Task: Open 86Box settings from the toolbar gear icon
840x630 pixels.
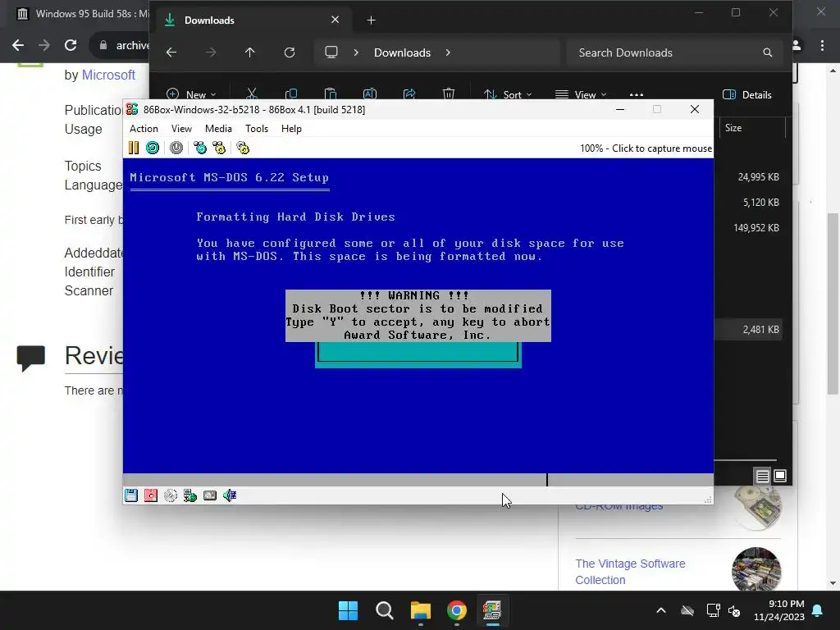Action: pos(243,148)
